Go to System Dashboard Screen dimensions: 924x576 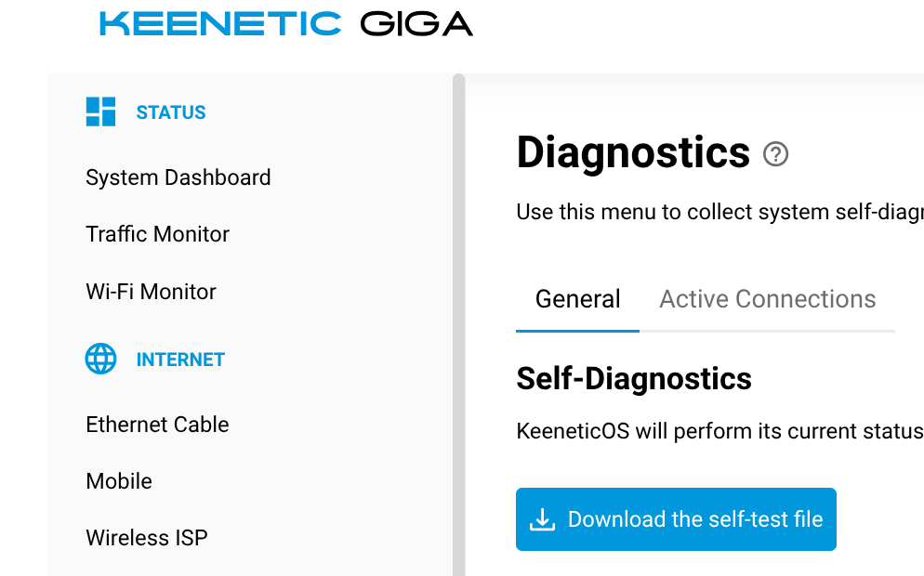(178, 177)
